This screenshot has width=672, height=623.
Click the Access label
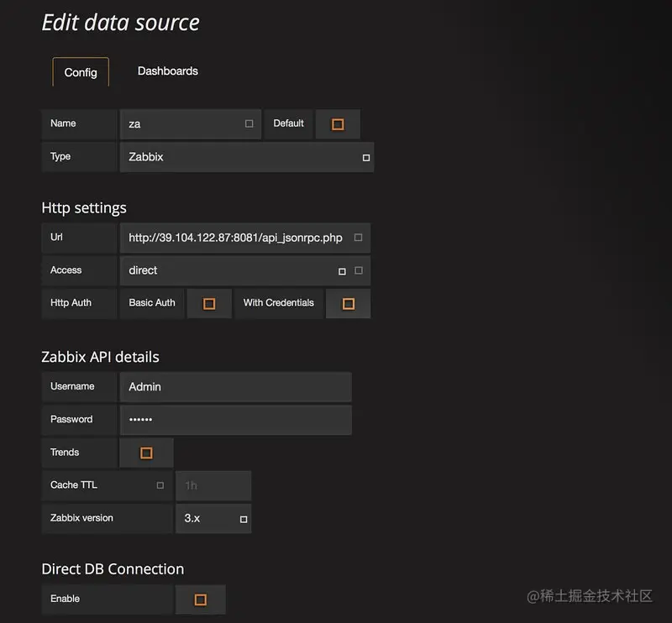click(66, 270)
